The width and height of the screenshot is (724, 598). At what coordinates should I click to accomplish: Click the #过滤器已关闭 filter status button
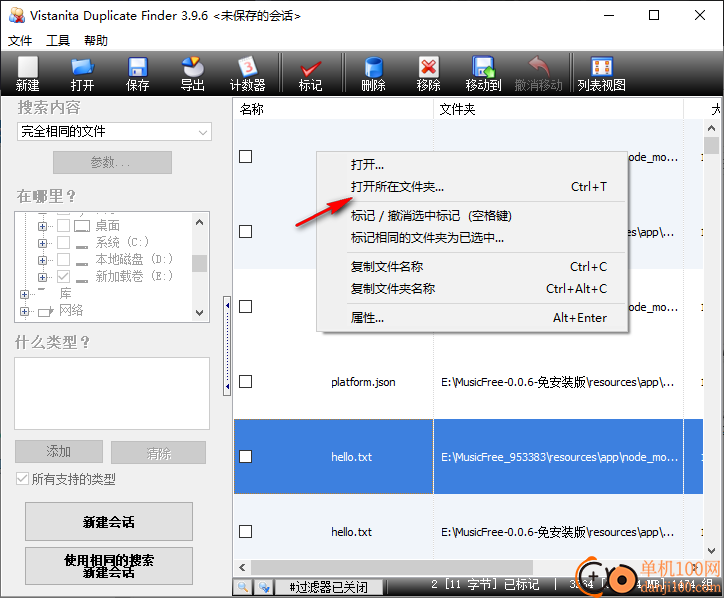329,587
